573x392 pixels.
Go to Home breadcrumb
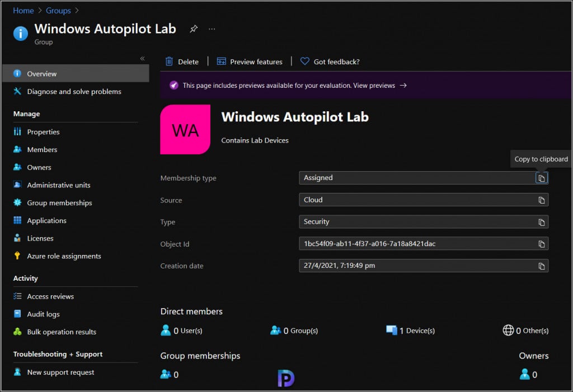point(24,11)
